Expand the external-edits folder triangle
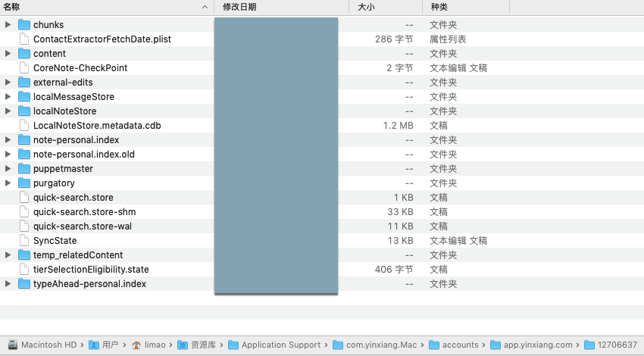 [x=8, y=82]
